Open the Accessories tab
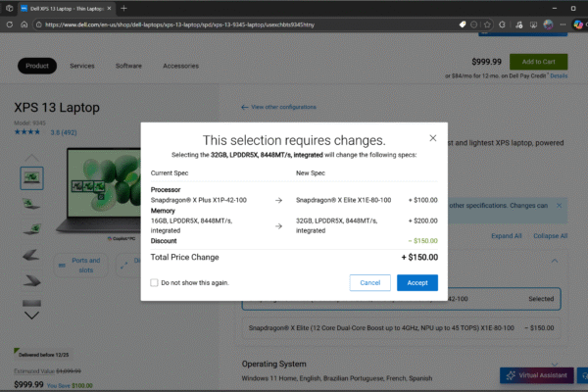Screen dimensions: 588x392 pos(180,66)
